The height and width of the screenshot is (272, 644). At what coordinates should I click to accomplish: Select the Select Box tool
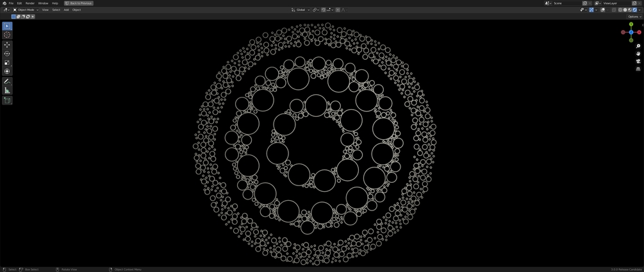point(7,26)
